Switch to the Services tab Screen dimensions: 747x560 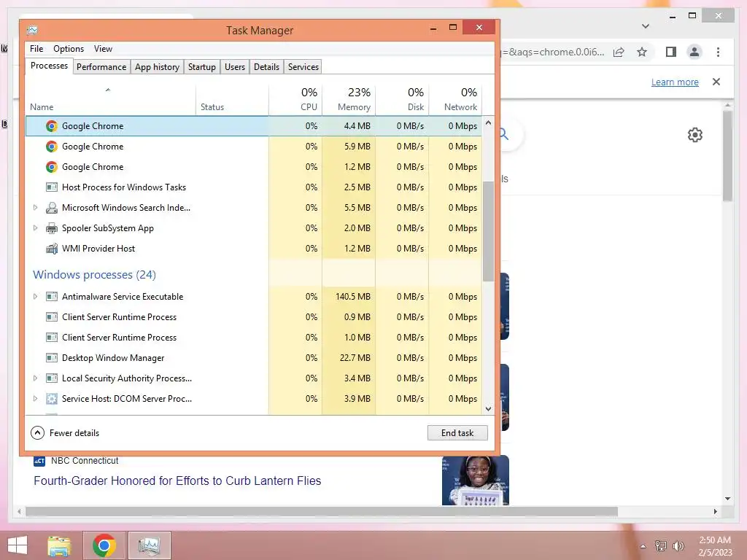tap(303, 67)
